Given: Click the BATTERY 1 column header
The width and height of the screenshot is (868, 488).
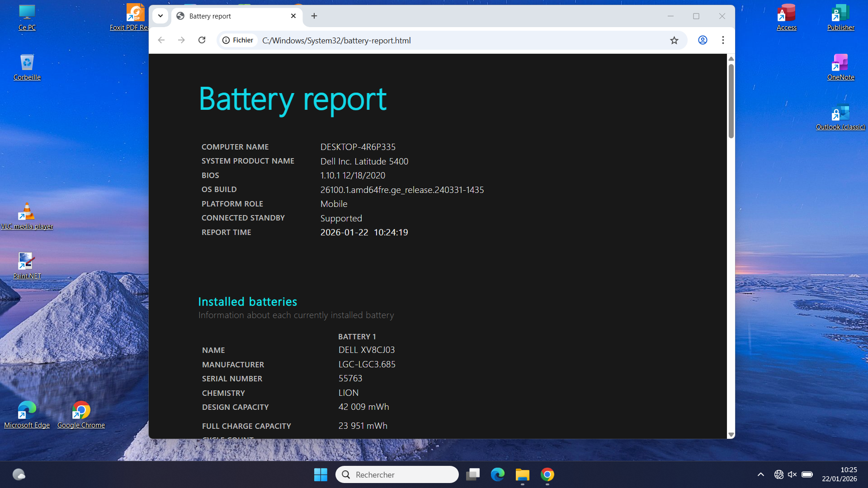Looking at the screenshot, I should (x=357, y=337).
